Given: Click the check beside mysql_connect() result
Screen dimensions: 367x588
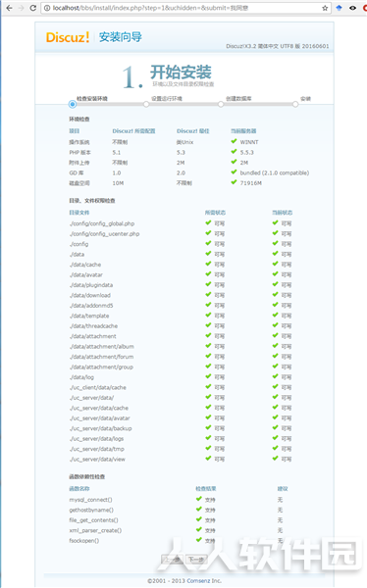Looking at the screenshot, I should point(199,499).
